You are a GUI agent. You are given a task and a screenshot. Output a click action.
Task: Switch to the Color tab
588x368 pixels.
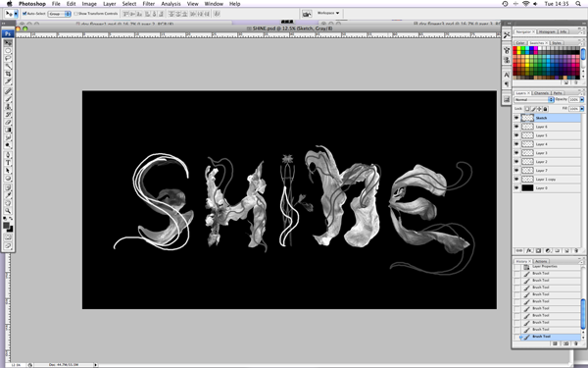[x=520, y=43]
